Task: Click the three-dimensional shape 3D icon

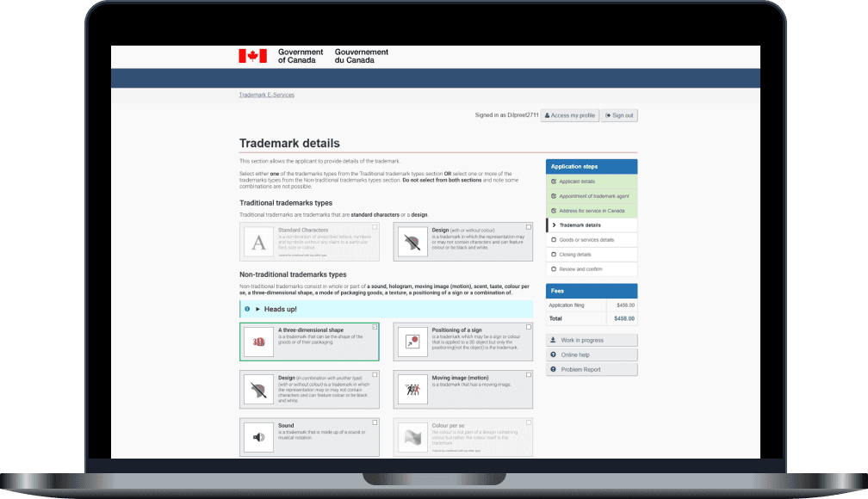Action: click(x=258, y=342)
